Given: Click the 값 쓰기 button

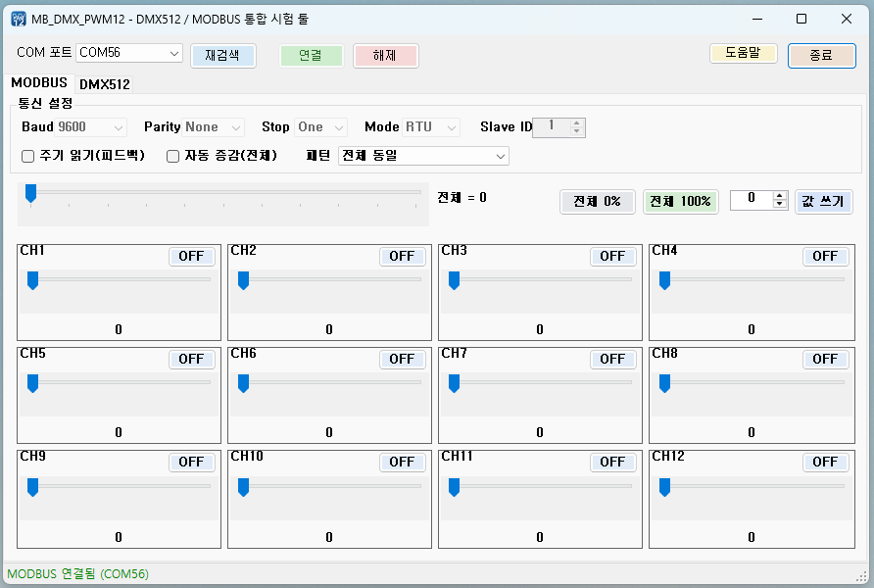Looking at the screenshot, I should click(x=823, y=201).
